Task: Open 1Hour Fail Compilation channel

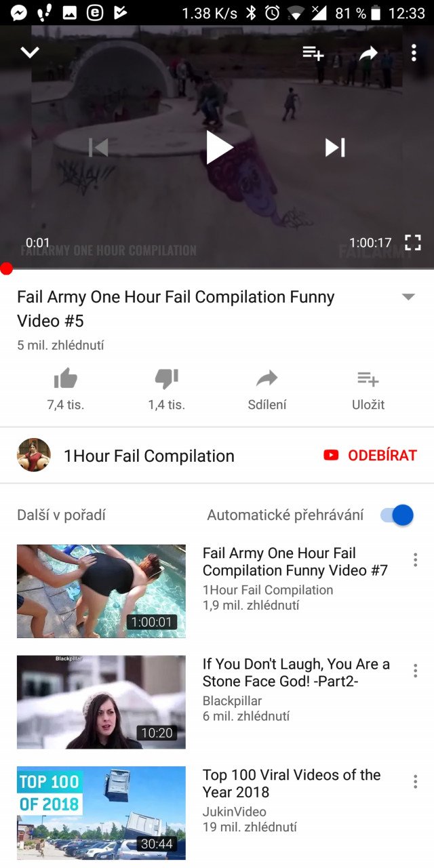Action: [149, 456]
